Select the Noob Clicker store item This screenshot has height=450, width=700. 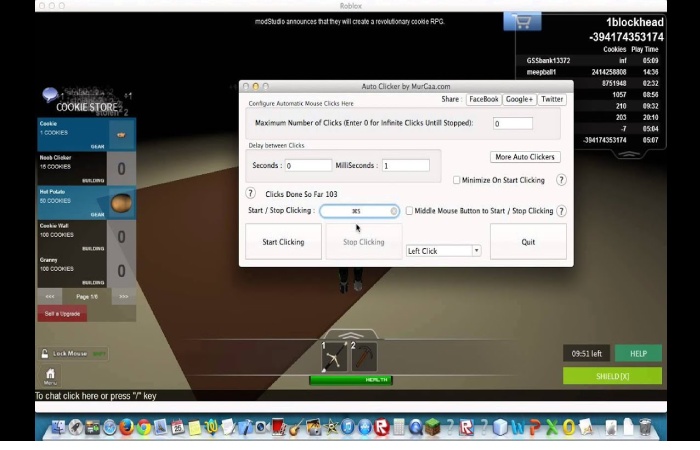click(87, 169)
